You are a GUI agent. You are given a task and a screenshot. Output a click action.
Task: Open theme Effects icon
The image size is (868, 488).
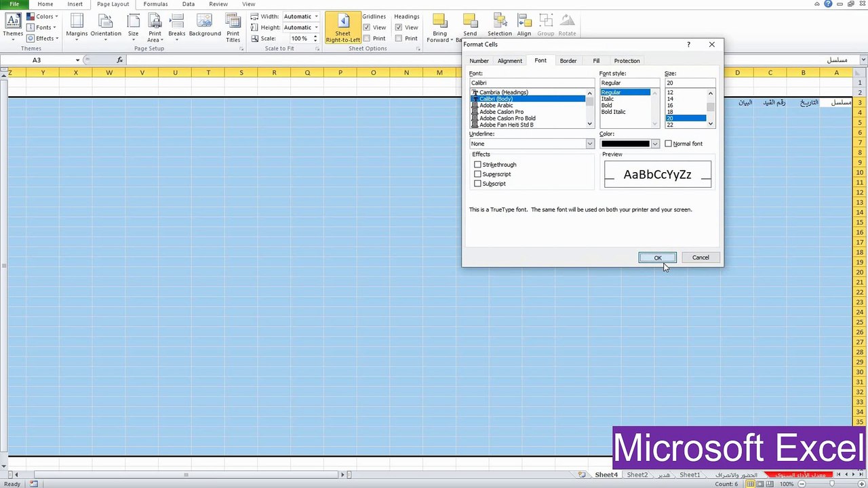coord(31,39)
